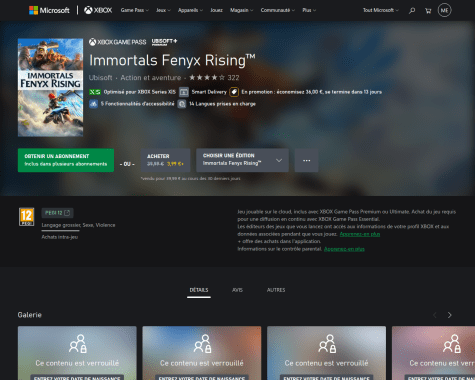Switch to the Détails tab

pyautogui.click(x=199, y=290)
